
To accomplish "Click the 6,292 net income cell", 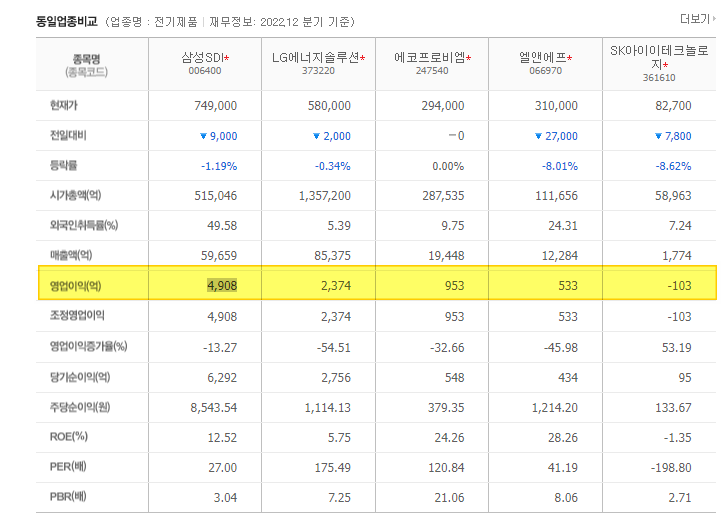I will [222, 378].
